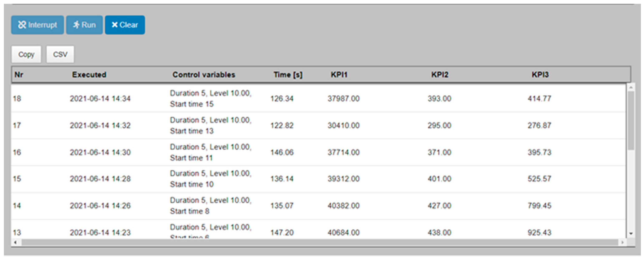Click the broken-link icon on Interrupt
This screenshot has width=644, height=260.
(x=22, y=25)
